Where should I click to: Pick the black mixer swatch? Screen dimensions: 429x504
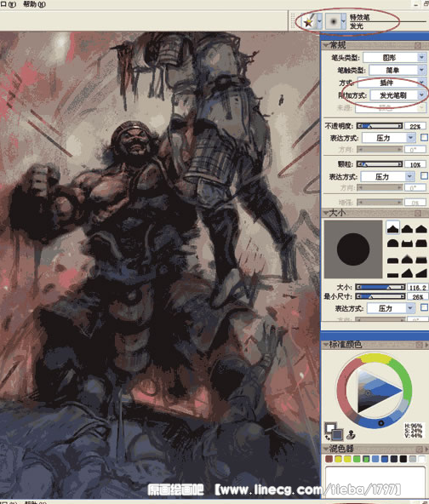403,459
